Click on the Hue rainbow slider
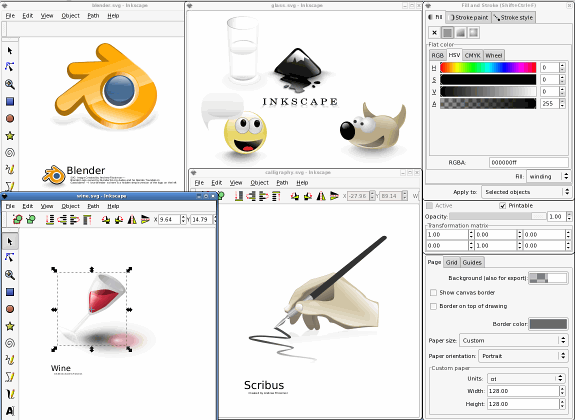The image size is (575, 420). pos(488,67)
